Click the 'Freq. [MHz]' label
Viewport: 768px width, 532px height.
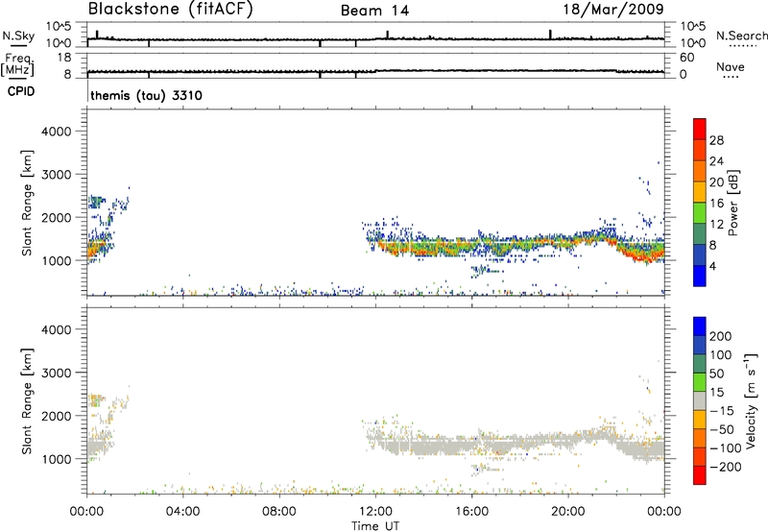pyautogui.click(x=18, y=65)
